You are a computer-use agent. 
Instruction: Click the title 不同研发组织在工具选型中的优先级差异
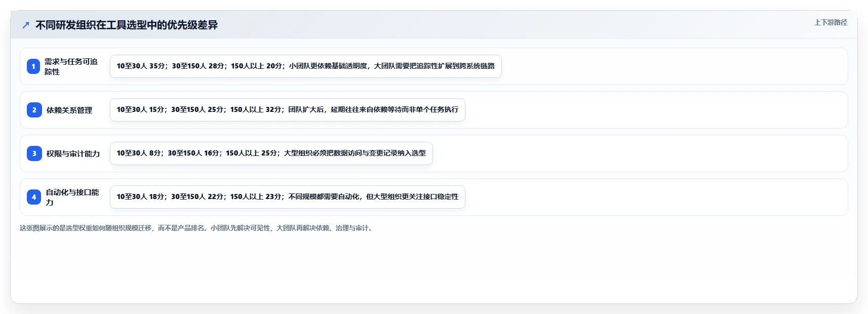pos(127,25)
